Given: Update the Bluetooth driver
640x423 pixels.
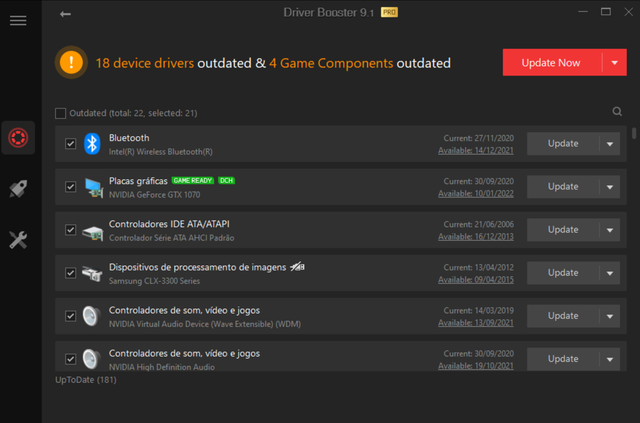Looking at the screenshot, I should point(563,144).
